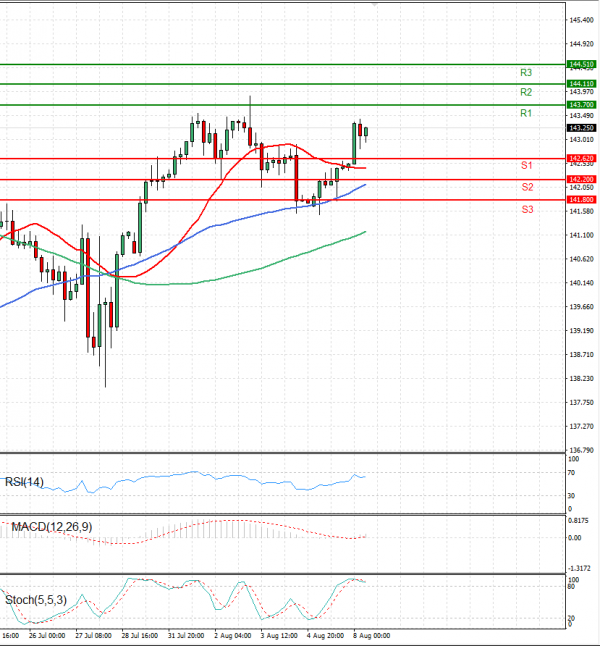The width and height of the screenshot is (600, 646).
Task: Click the 140.140 price axis label
Action: pos(581,283)
